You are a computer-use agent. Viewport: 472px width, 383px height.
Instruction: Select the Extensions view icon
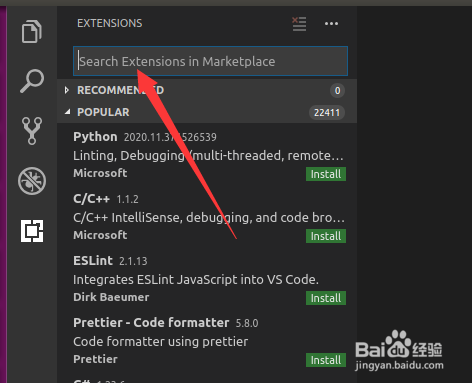click(32, 231)
